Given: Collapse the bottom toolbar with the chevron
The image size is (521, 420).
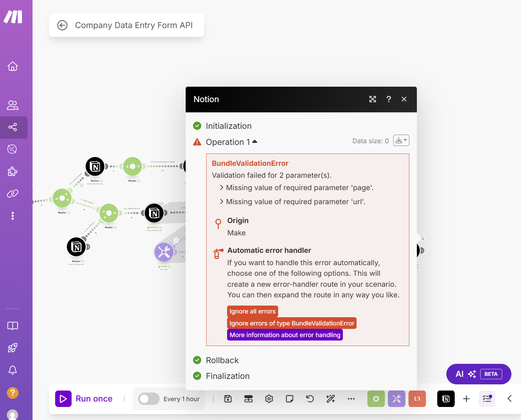Looking at the screenshot, I should coord(510,398).
